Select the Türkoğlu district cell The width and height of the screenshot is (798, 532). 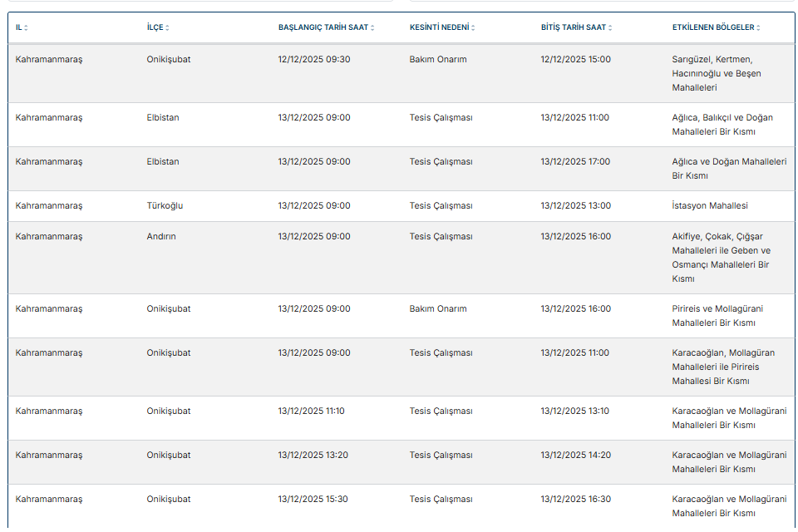(165, 206)
